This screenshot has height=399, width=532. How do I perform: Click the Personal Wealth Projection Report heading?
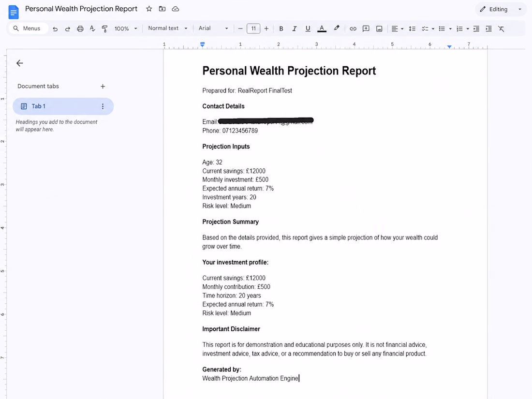[289, 71]
